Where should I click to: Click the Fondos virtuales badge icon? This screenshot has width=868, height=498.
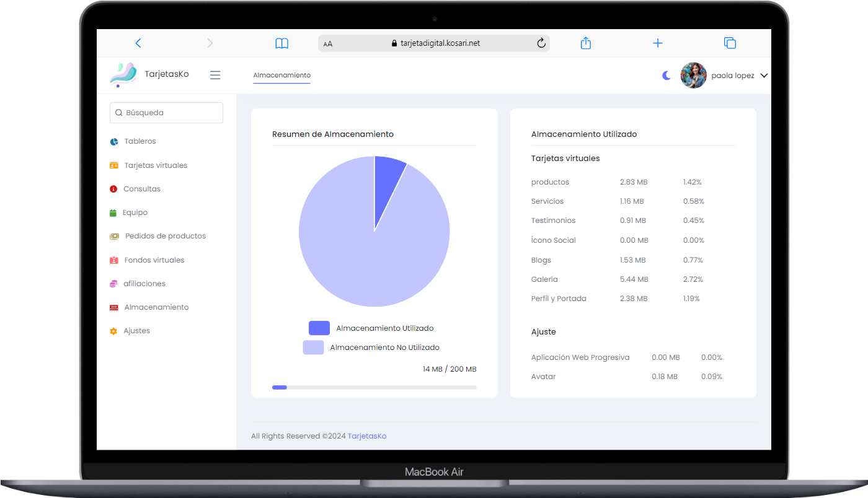point(113,260)
